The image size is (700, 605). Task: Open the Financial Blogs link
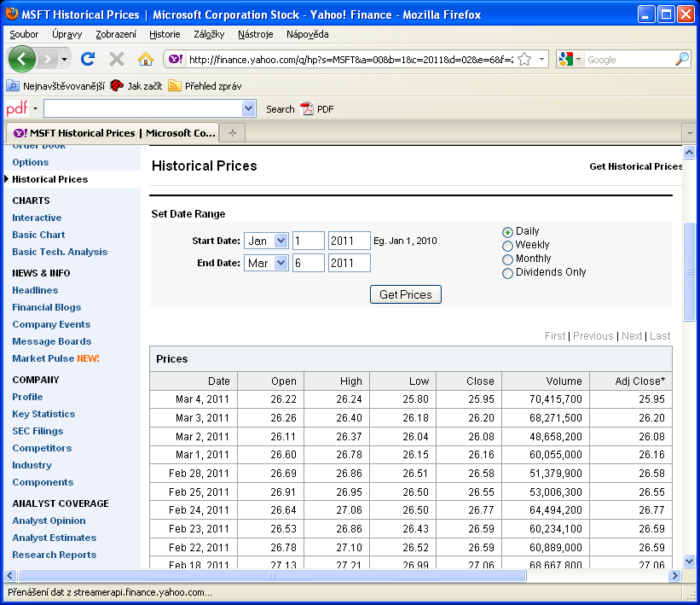click(46, 307)
